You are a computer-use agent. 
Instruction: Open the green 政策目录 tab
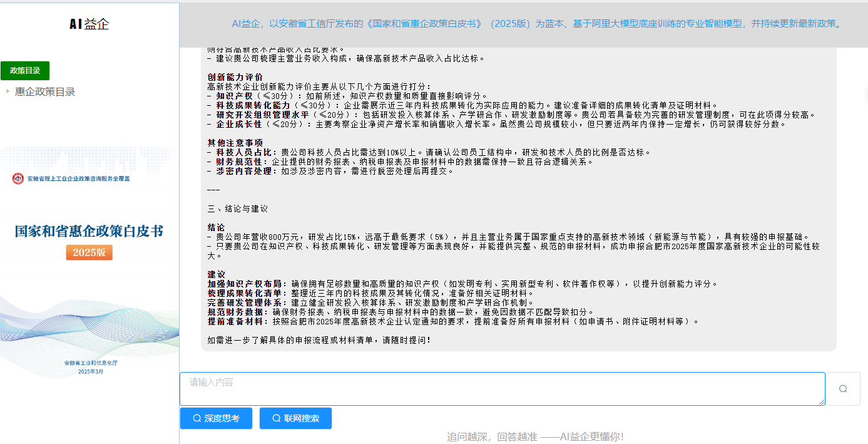[x=25, y=71]
